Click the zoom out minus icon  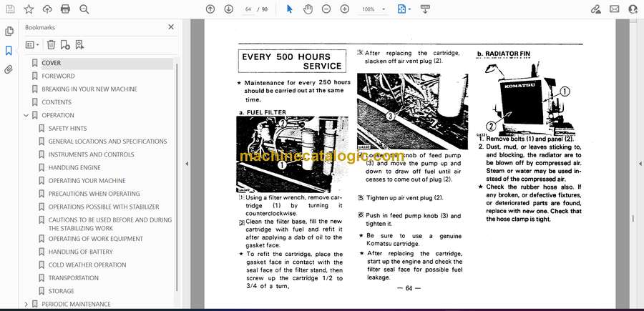point(326,9)
